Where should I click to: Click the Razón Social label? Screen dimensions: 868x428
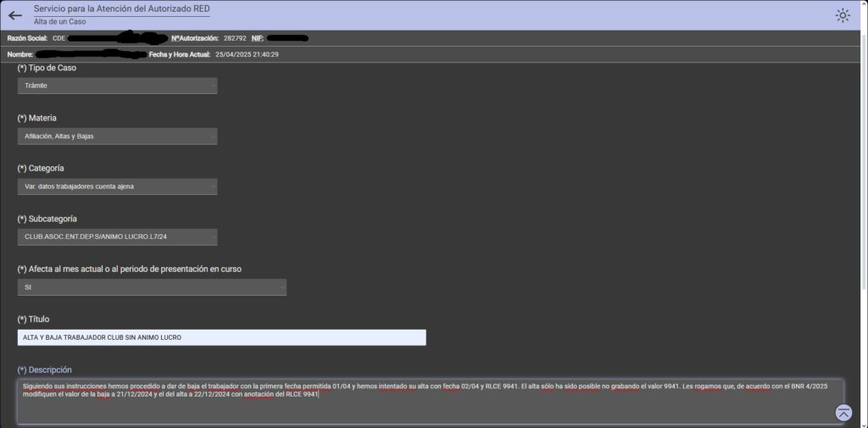(26, 38)
